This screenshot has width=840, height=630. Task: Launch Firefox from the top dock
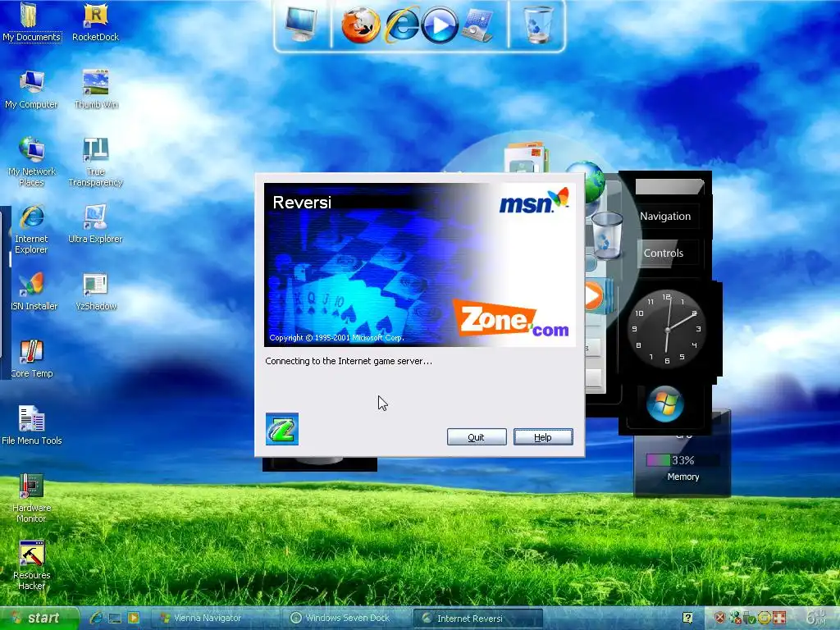point(361,25)
